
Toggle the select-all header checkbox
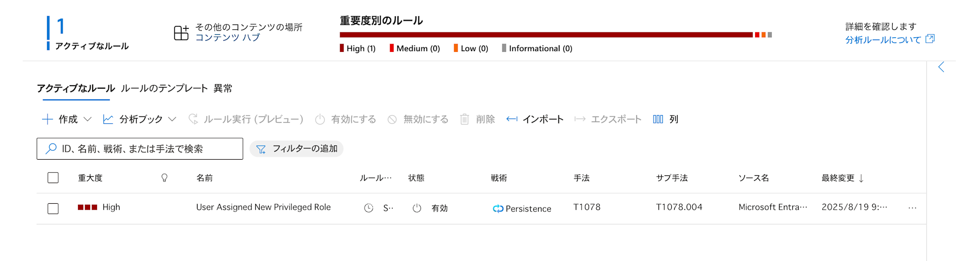53,178
